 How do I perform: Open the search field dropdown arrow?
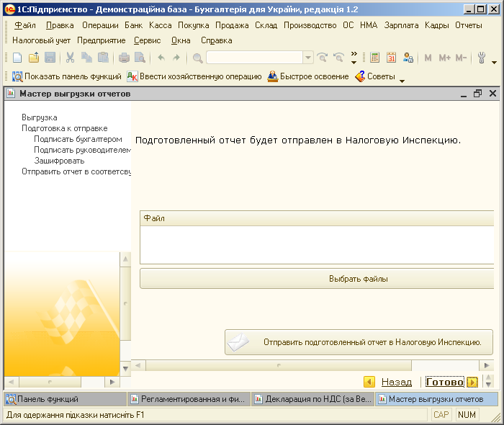(x=308, y=58)
